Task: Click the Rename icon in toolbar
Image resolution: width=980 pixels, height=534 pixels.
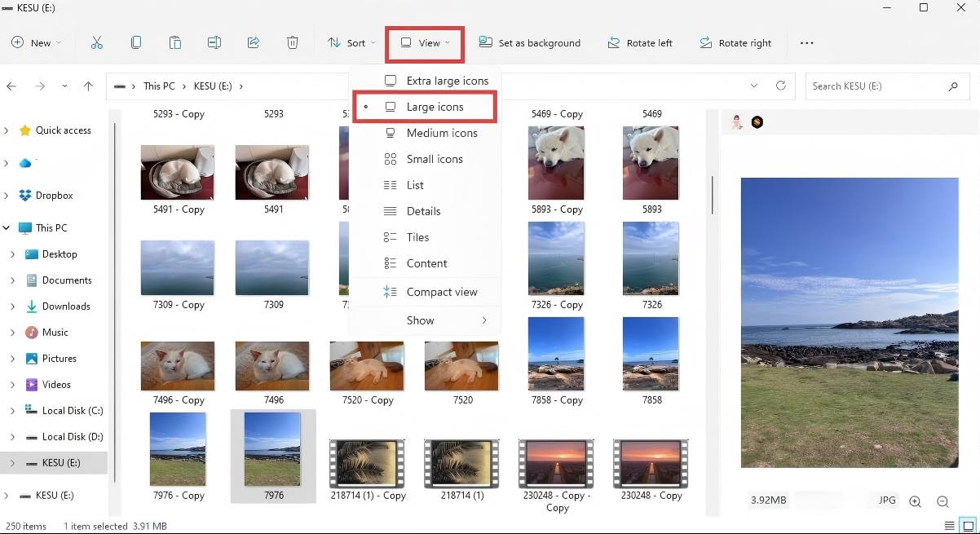Action: point(214,43)
